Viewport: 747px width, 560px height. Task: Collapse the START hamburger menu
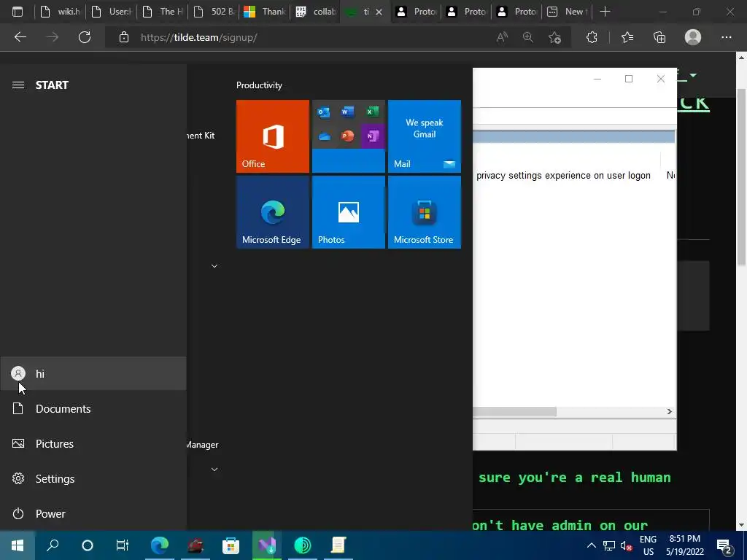[18, 85]
